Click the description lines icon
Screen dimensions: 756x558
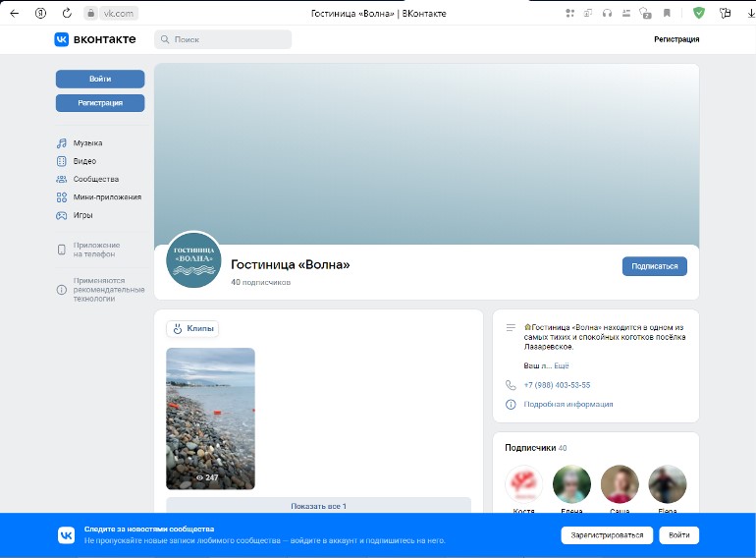click(511, 328)
